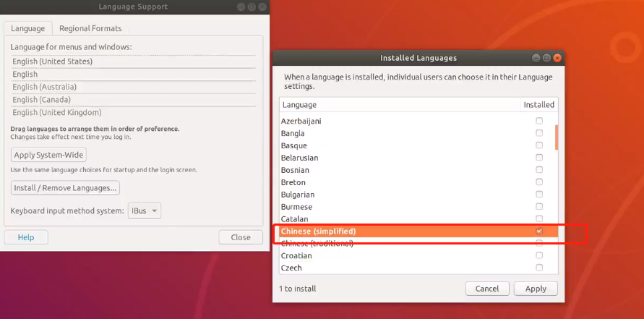
Task: Tick the Breton installed checkbox
Action: coord(539,182)
